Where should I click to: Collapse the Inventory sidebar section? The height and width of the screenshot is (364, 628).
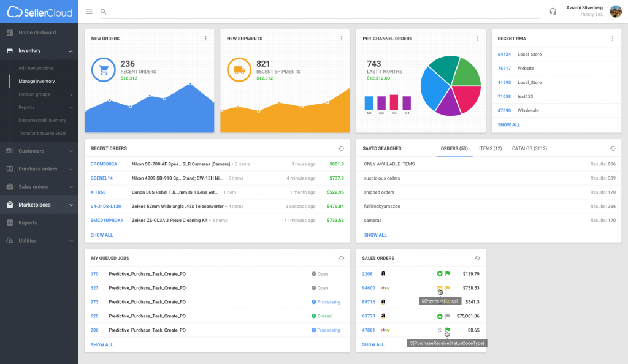[71, 51]
